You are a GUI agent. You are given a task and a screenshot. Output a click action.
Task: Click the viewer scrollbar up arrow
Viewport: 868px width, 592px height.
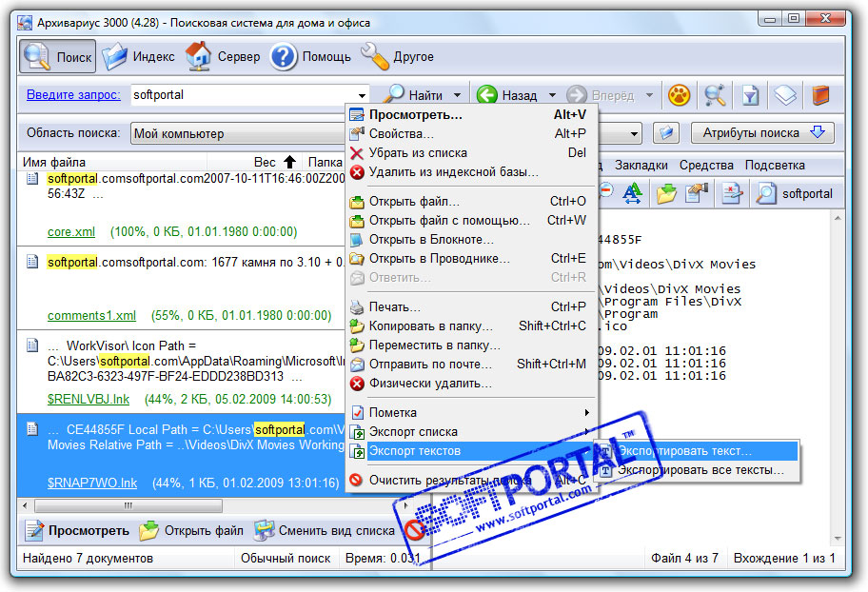click(838, 218)
